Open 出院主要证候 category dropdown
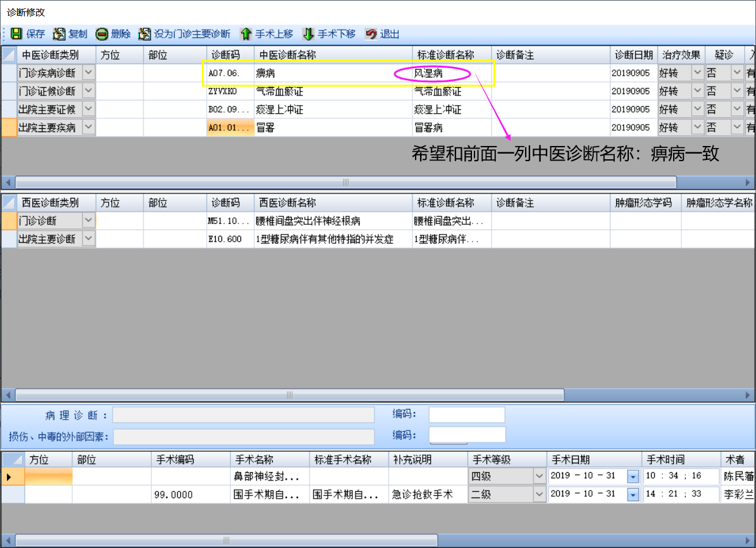Image resolution: width=756 pixels, height=548 pixels. click(x=88, y=109)
